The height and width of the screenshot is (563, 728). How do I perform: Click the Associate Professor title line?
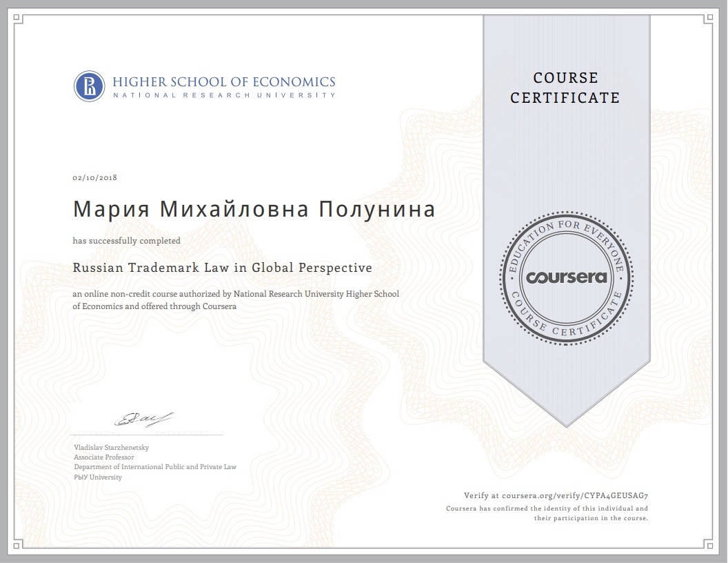click(104, 457)
